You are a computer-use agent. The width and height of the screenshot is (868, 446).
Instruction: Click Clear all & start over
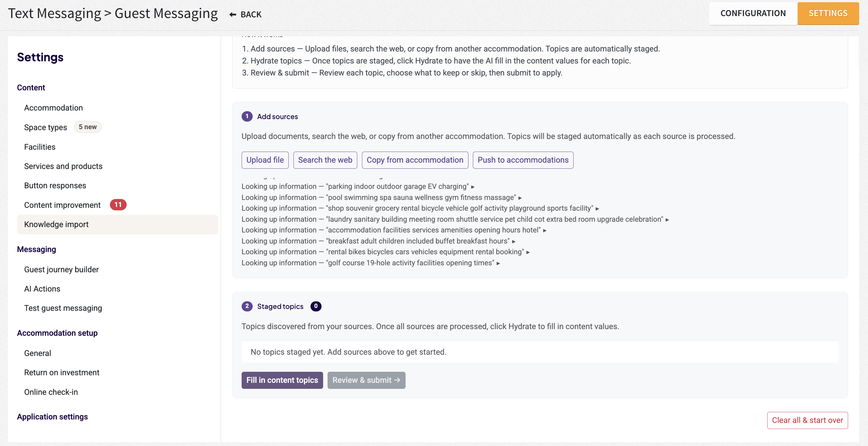(x=807, y=420)
